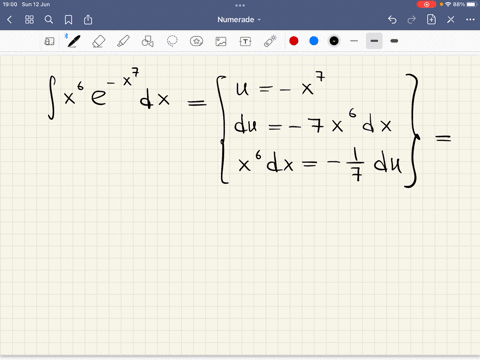This screenshot has width=480, height=360.
Task: Tap the screen recording indicator
Action: pos(426,4)
